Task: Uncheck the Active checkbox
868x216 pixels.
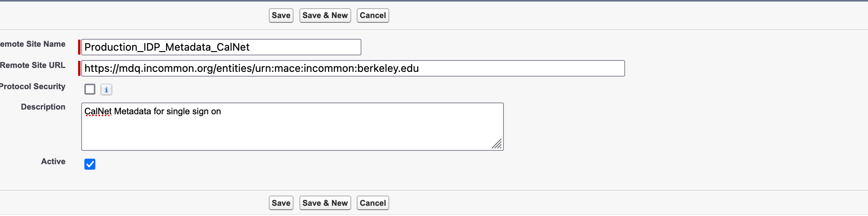Action: click(90, 164)
